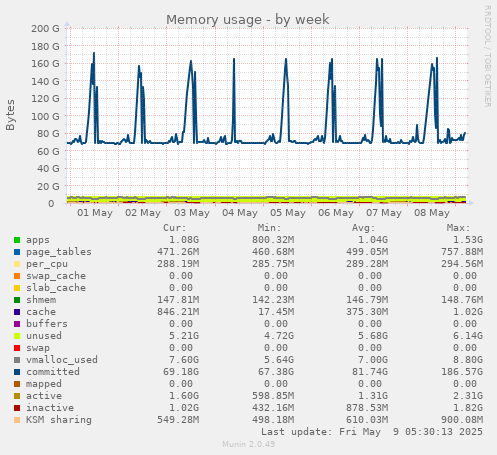497x455 pixels.
Task: Click the 'Memory usage - by week' title
Action: pyautogui.click(x=248, y=20)
